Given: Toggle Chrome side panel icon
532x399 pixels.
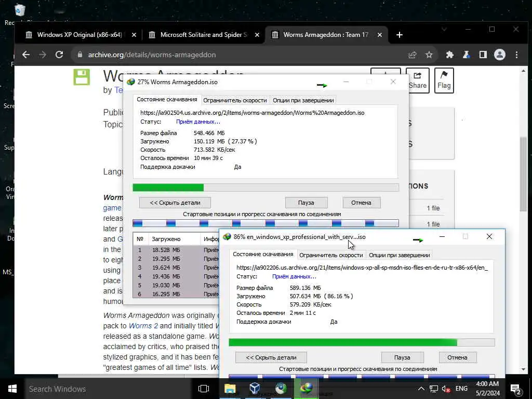Looking at the screenshot, I should click(x=483, y=55).
